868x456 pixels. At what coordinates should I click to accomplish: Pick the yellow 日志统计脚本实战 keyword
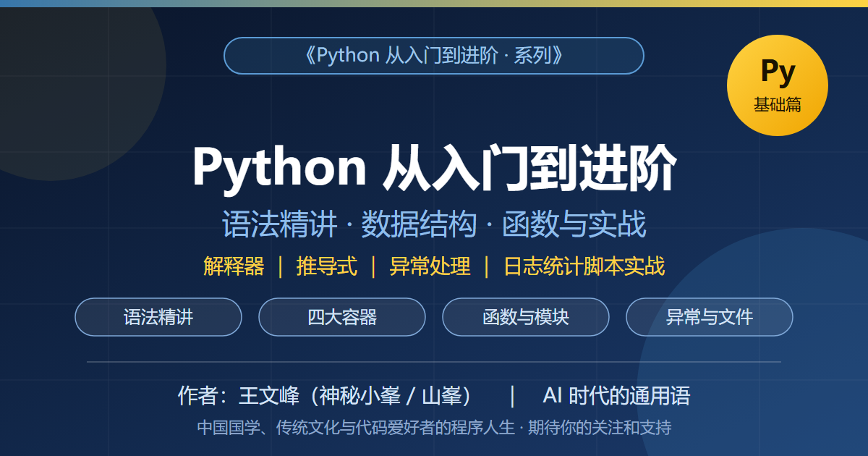point(584,266)
